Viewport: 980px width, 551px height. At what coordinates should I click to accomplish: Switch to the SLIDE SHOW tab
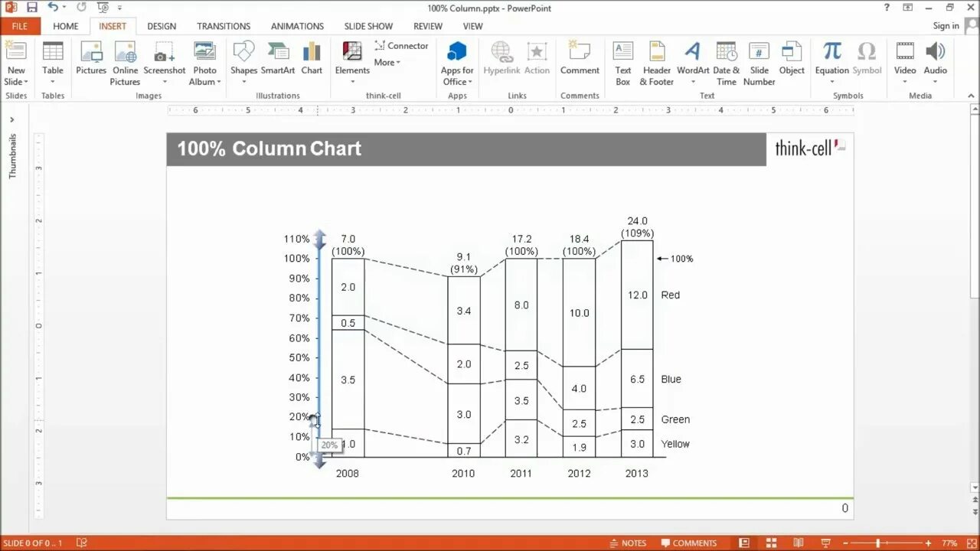coord(368,26)
